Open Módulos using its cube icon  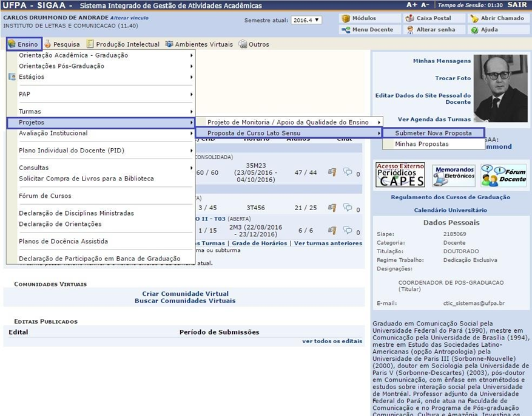[345, 18]
